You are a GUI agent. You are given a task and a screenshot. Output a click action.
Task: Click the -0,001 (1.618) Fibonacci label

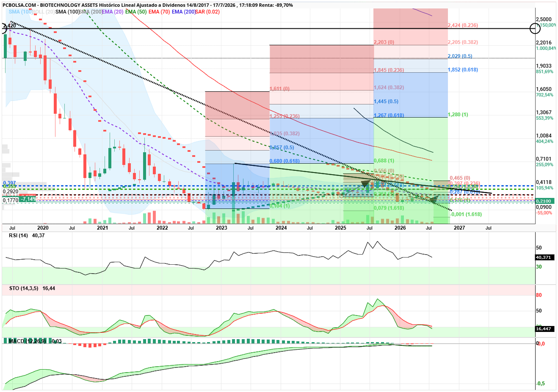(466, 214)
